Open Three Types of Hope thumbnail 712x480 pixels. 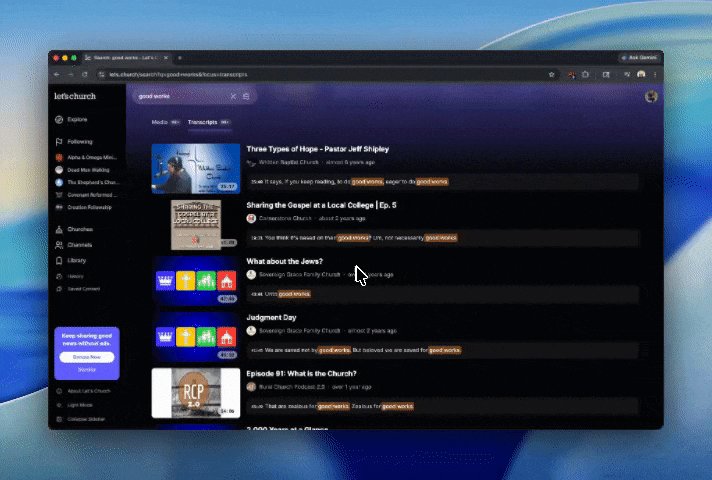[196, 168]
